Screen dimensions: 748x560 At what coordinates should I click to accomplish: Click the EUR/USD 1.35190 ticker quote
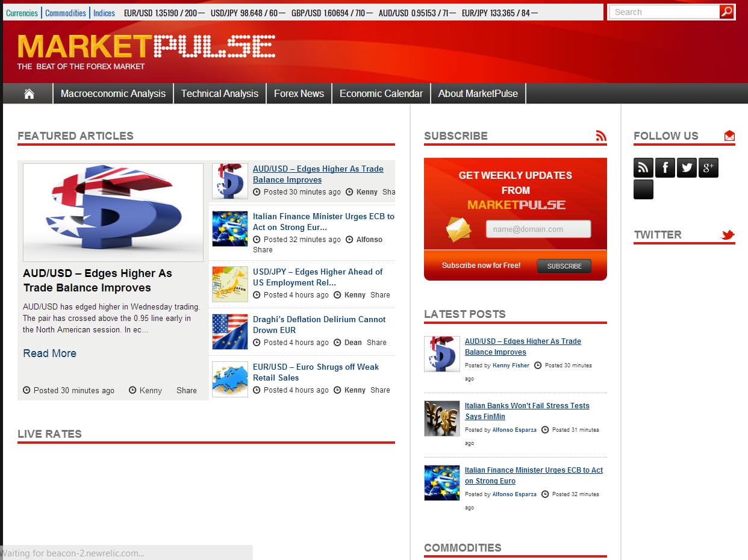click(164, 13)
